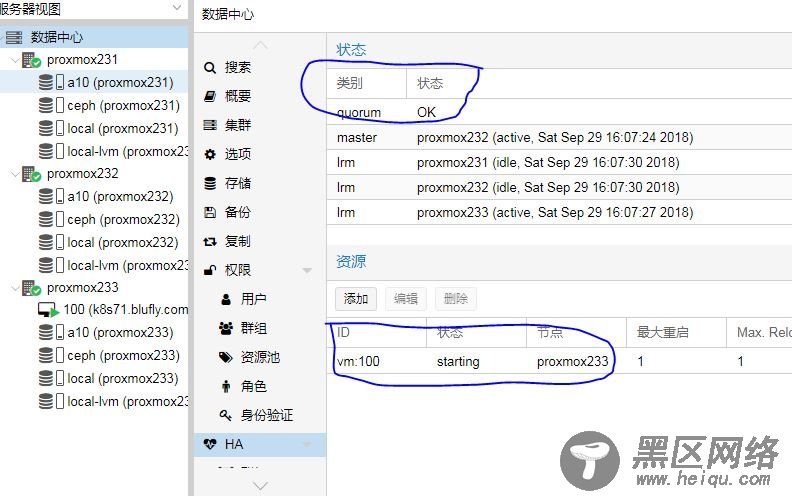Click the 选项 gear icon

tap(210, 155)
